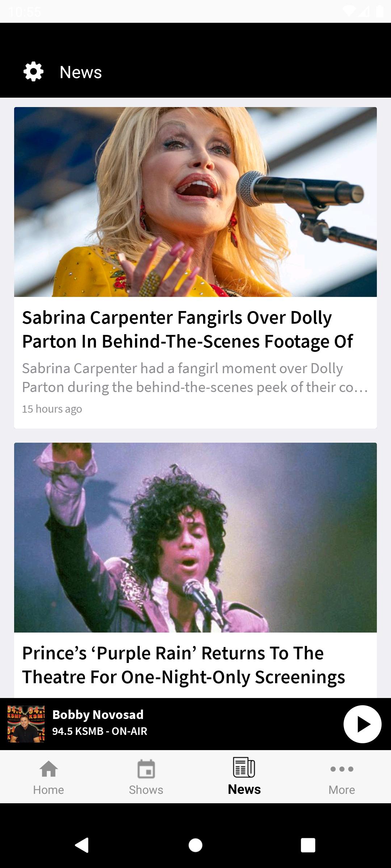Image resolution: width=391 pixels, height=868 pixels.
Task: Open the Shows calendar icon
Action: coord(146,769)
